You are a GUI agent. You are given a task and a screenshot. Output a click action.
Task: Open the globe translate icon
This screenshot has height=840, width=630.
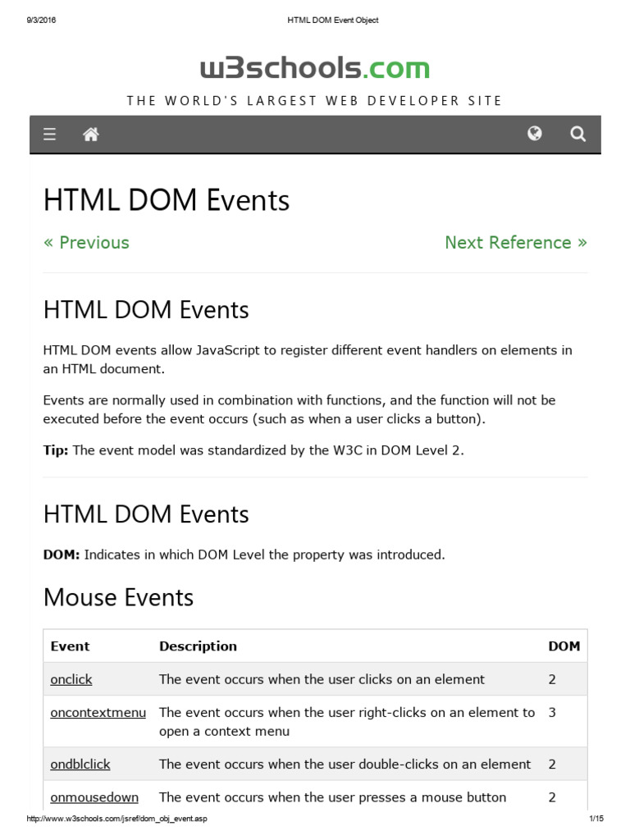pyautogui.click(x=535, y=134)
